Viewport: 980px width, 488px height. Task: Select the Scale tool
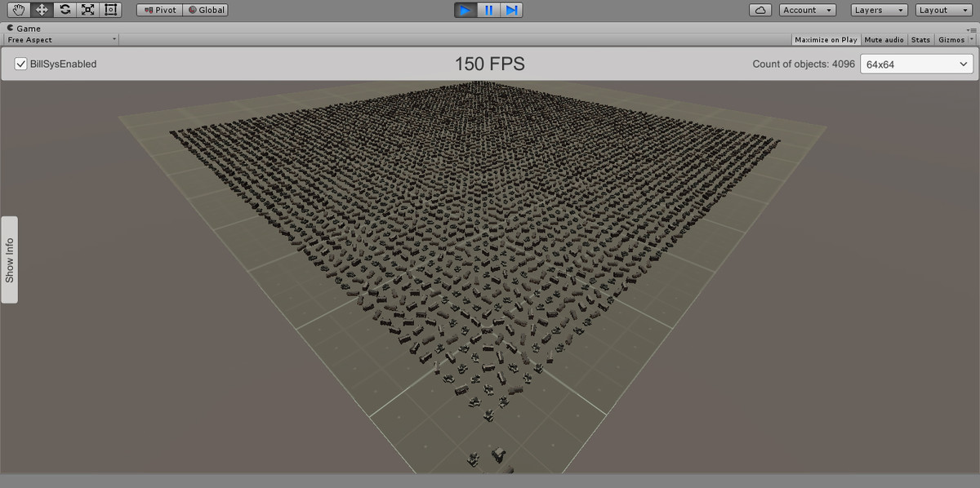[87, 10]
